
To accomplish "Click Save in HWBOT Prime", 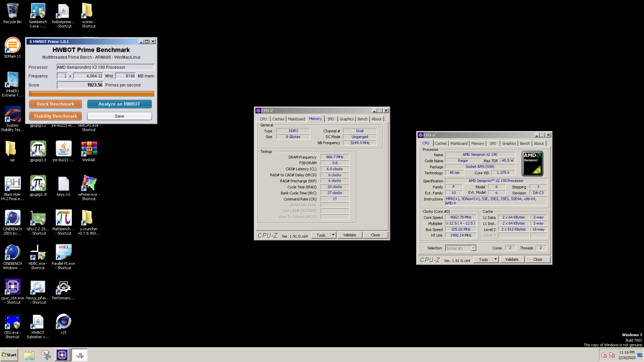I will click(119, 116).
